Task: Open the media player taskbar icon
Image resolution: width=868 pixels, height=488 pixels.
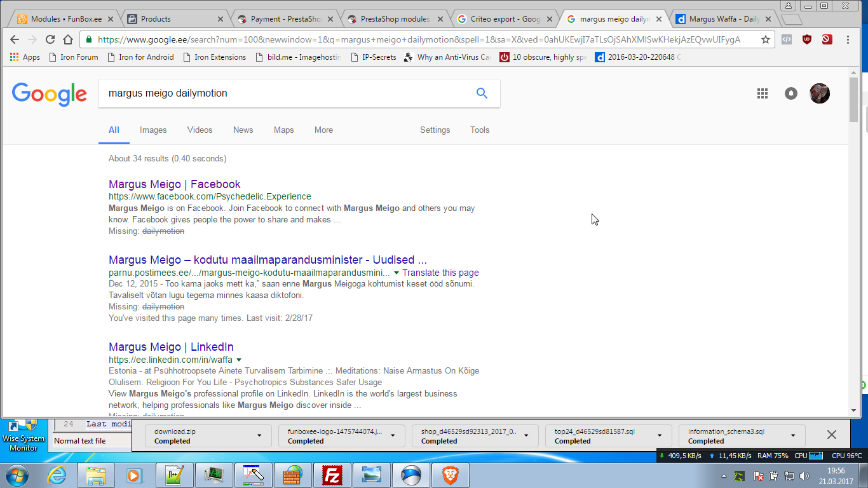Action: pos(135,475)
